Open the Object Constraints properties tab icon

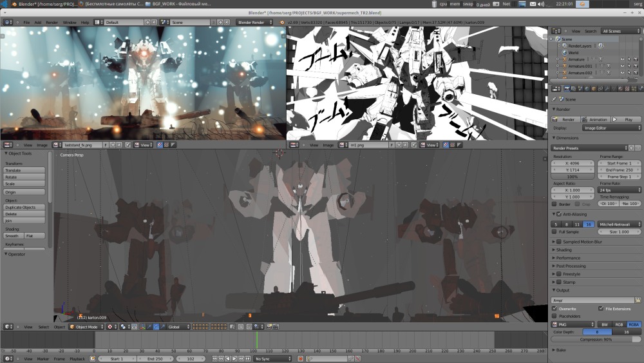(600, 88)
